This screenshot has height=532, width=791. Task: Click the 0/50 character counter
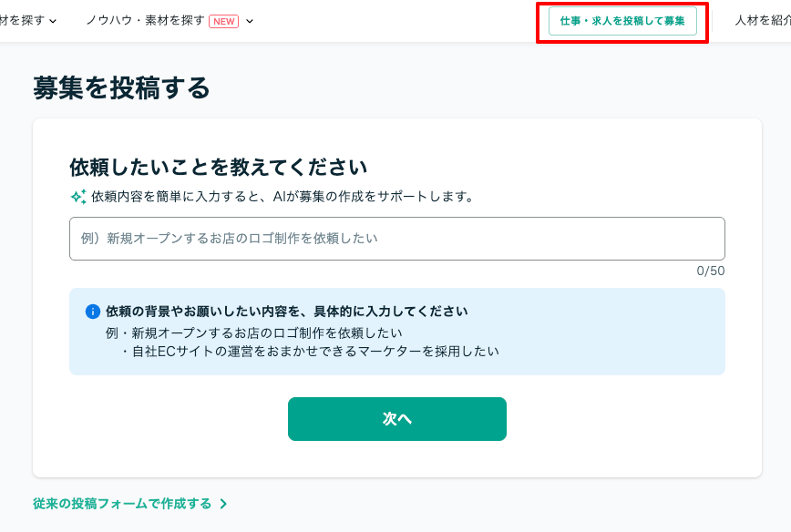pos(710,271)
